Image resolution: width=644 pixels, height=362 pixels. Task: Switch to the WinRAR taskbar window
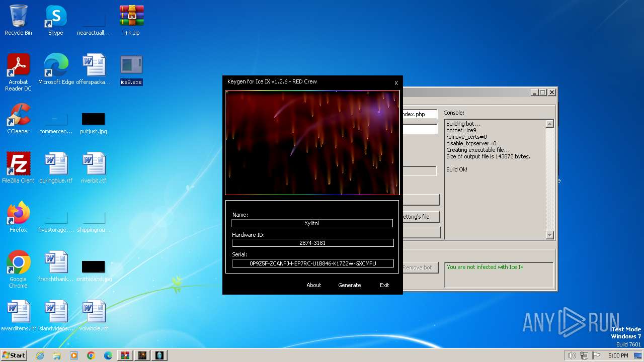point(125,355)
